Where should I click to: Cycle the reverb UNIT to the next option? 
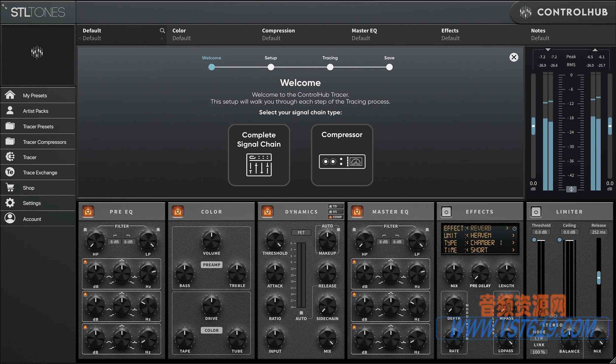pos(513,235)
